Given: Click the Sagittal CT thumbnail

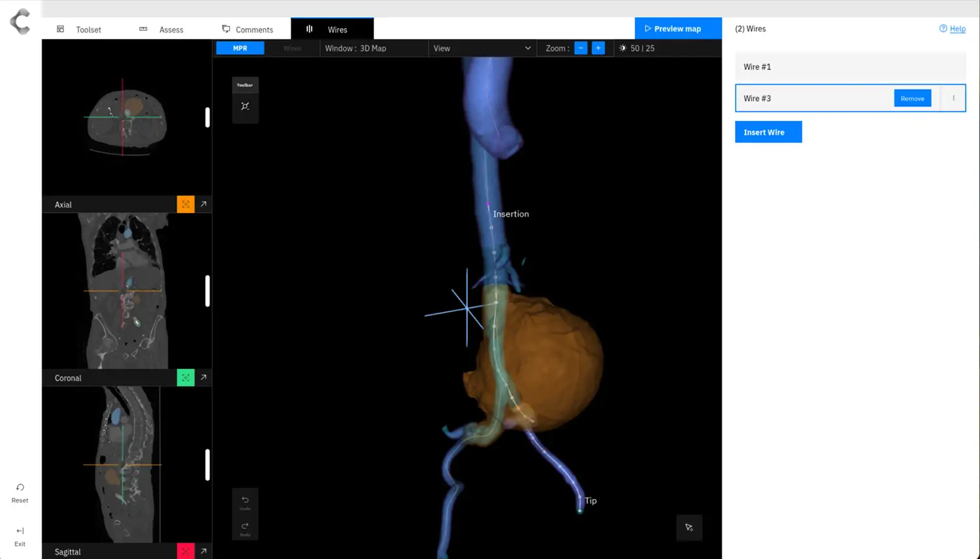Looking at the screenshot, I should click(126, 464).
